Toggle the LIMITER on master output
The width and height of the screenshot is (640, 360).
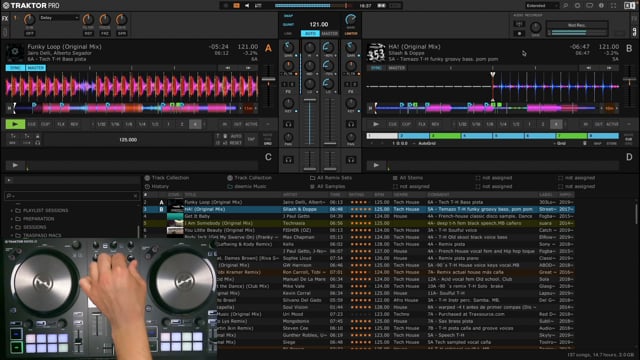pos(351,33)
